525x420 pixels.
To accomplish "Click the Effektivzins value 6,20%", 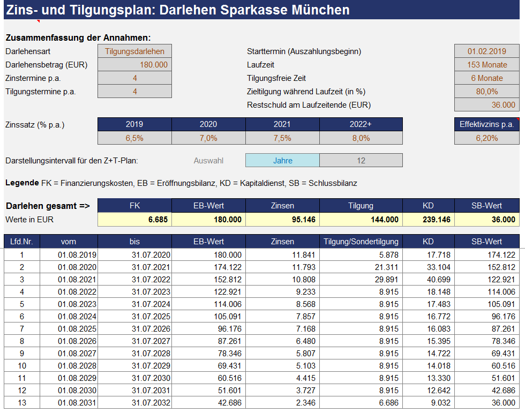I will pos(486,138).
